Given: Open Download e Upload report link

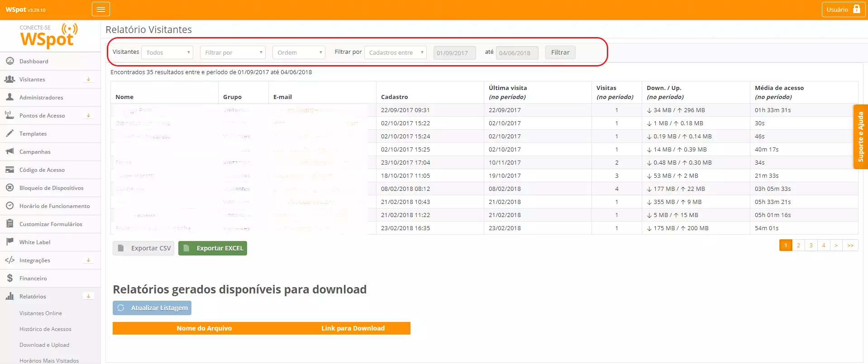Looking at the screenshot, I should [x=44, y=345].
